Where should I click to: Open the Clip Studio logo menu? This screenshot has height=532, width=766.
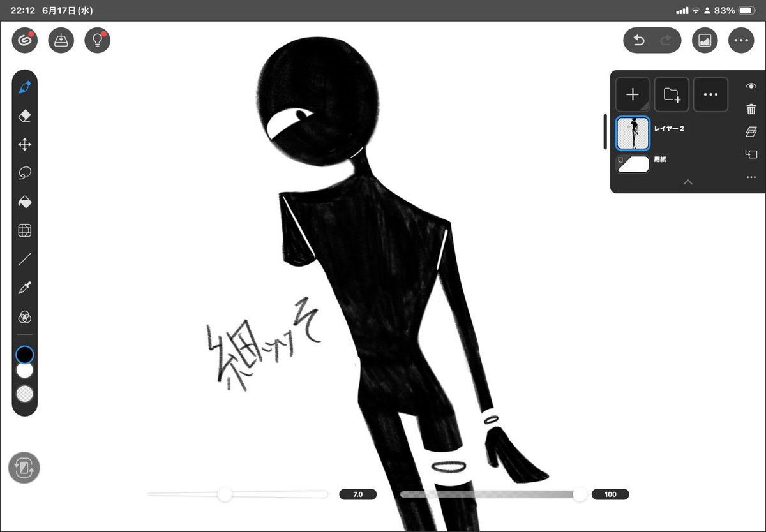click(25, 40)
